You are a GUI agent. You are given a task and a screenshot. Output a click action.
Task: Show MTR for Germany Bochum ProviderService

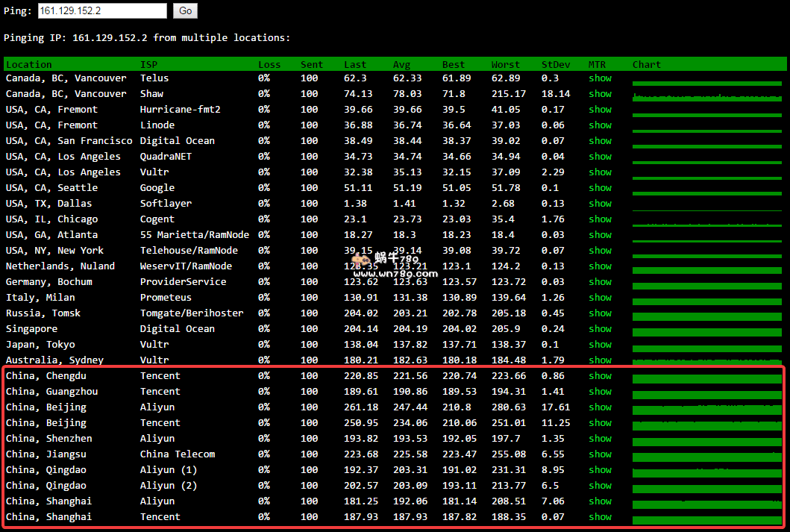point(600,282)
